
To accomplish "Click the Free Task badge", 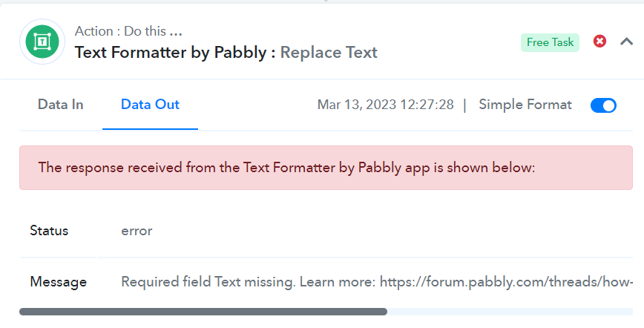I will coord(550,42).
